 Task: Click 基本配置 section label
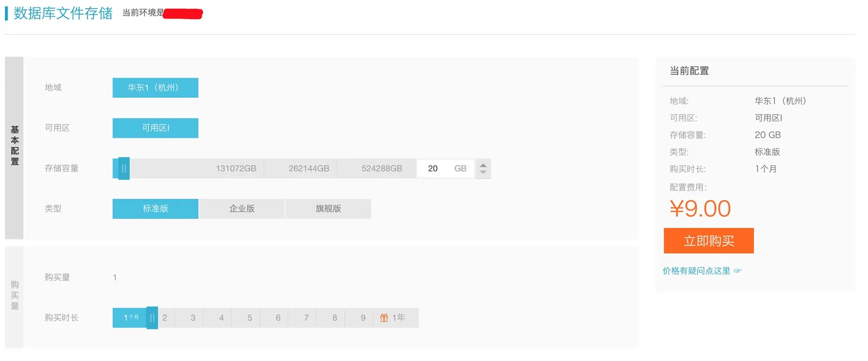pyautogui.click(x=14, y=146)
